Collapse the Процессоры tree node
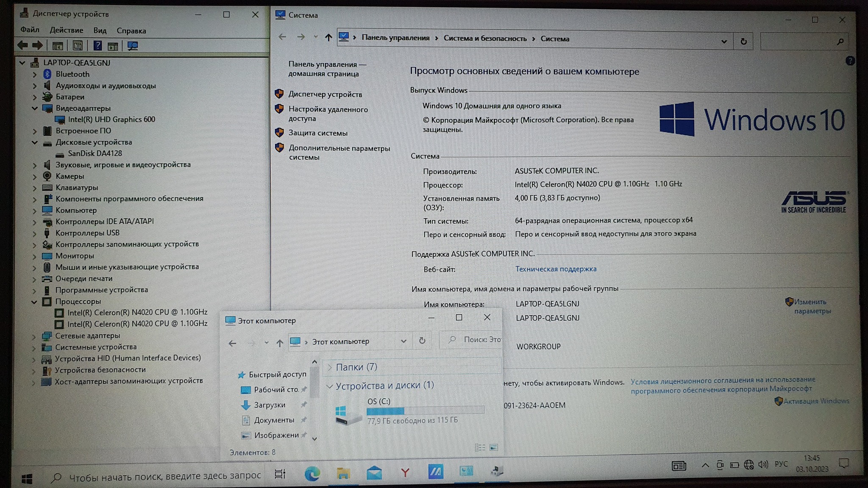868x488 pixels. (34, 302)
